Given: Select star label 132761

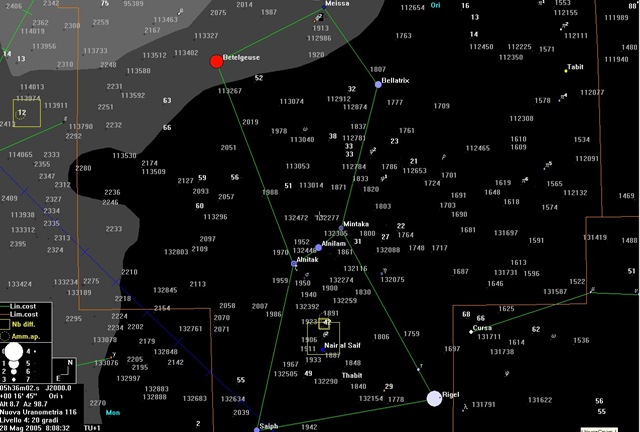Looking at the screenshot, I should click(191, 328).
